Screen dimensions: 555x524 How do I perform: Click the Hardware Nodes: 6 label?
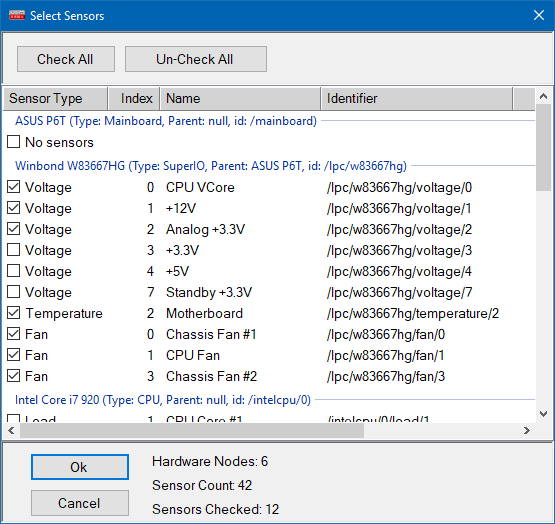[210, 461]
